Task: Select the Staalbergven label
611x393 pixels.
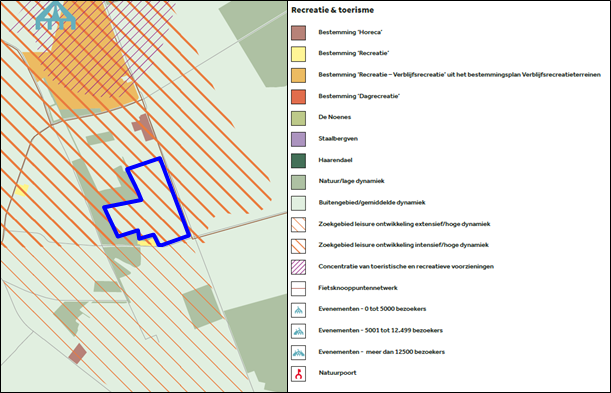Action: pos(338,139)
